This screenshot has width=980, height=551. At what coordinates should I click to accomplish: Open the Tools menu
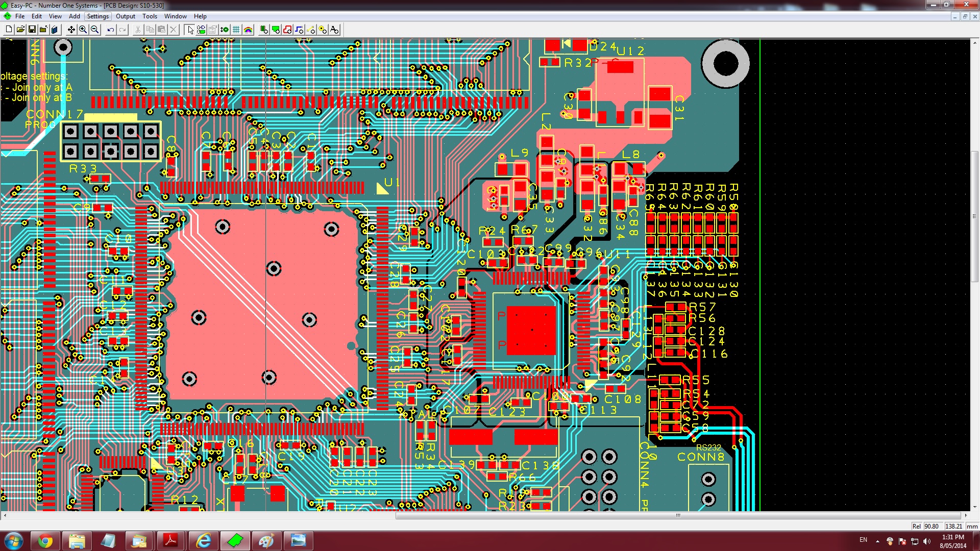150,16
